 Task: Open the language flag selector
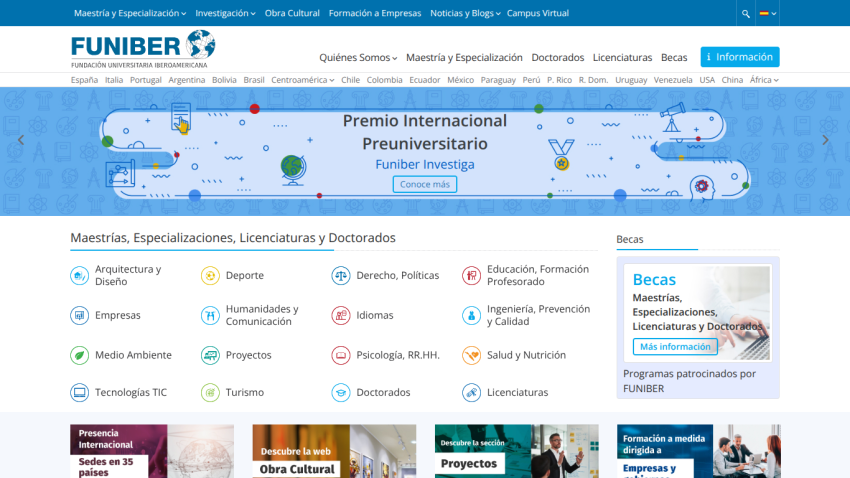click(x=768, y=14)
